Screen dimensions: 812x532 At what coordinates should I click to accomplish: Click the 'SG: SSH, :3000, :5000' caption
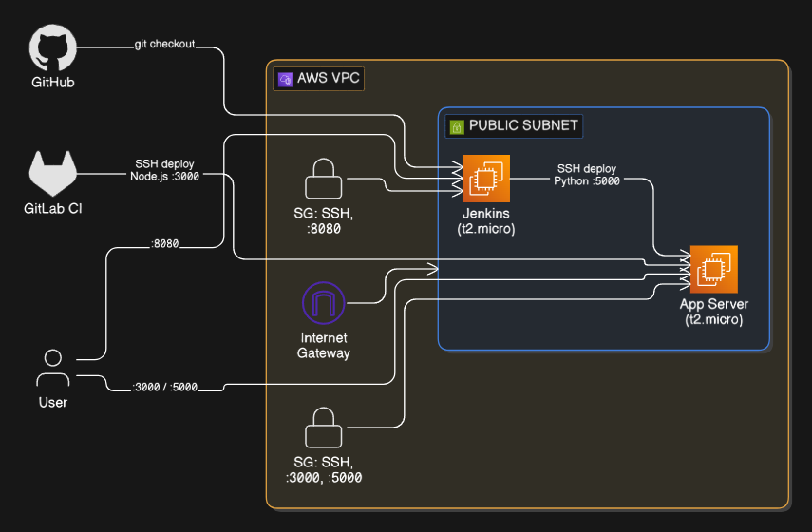click(x=324, y=470)
